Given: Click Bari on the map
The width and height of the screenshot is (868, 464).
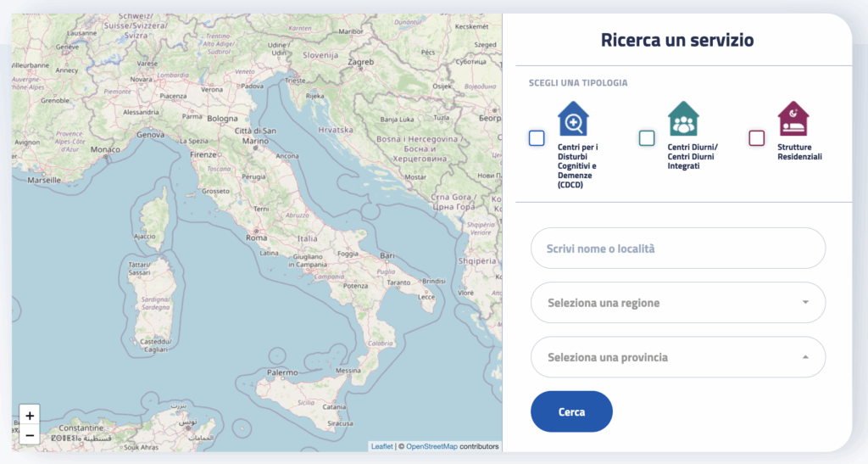Looking at the screenshot, I should coord(387,256).
